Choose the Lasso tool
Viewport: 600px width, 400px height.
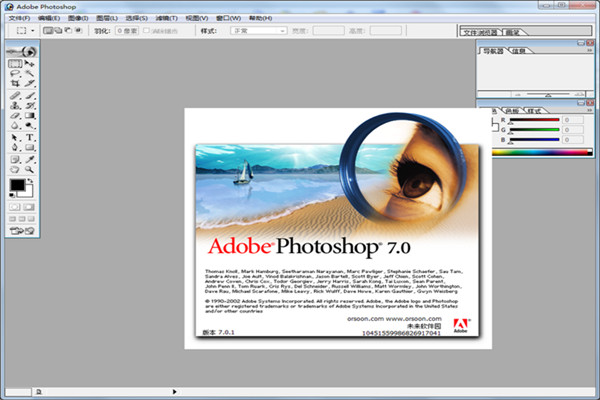(14, 74)
